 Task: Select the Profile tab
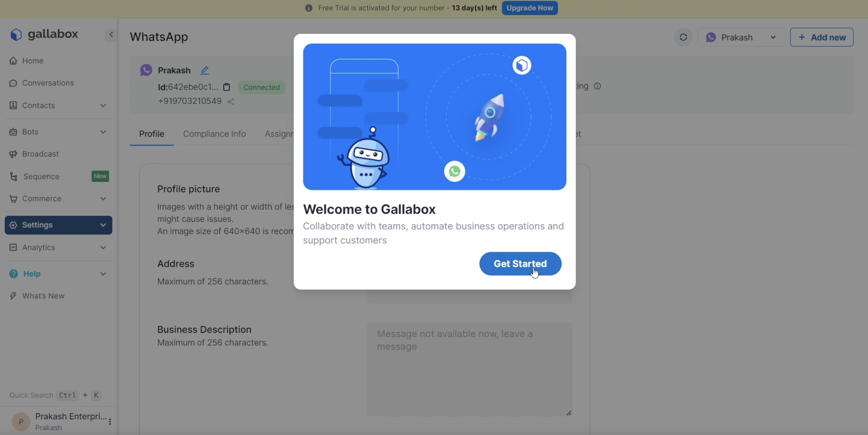[152, 134]
